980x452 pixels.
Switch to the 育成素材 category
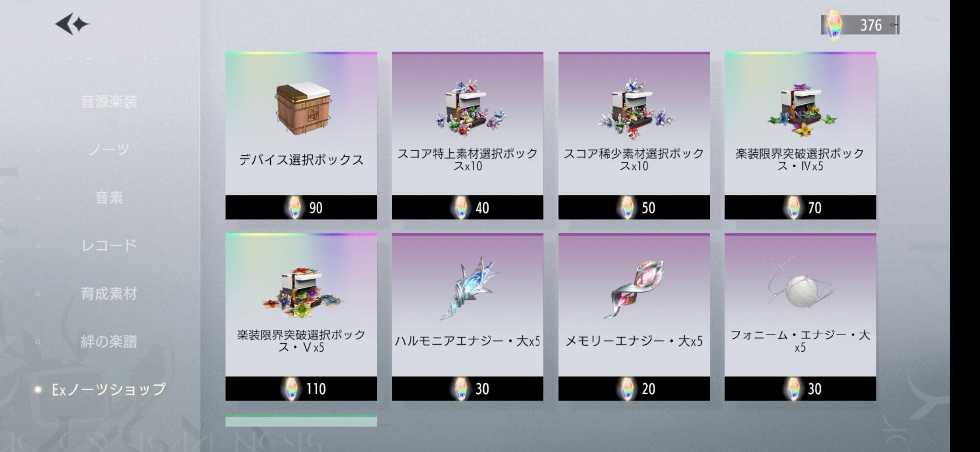(x=109, y=294)
